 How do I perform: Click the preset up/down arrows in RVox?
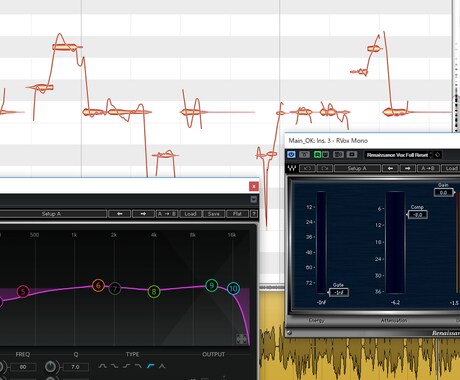tap(431, 155)
